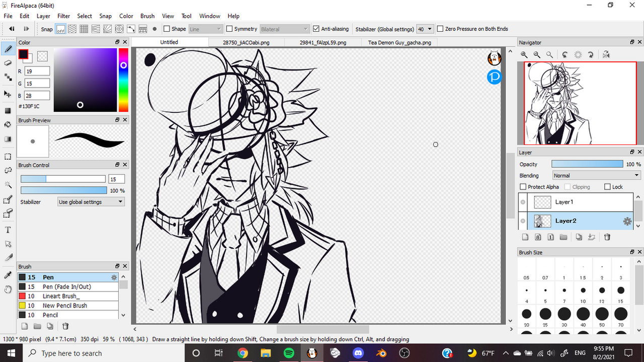The height and width of the screenshot is (362, 644).
Task: Click the layer Opacity slider
Action: click(587, 164)
